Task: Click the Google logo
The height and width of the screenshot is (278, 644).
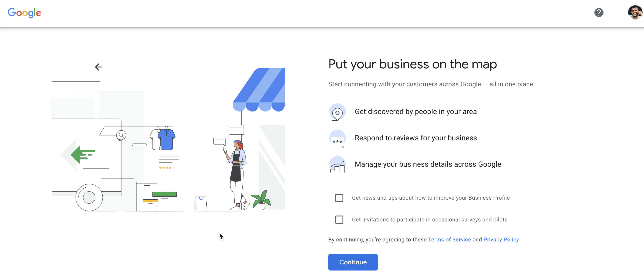Action: click(x=24, y=12)
